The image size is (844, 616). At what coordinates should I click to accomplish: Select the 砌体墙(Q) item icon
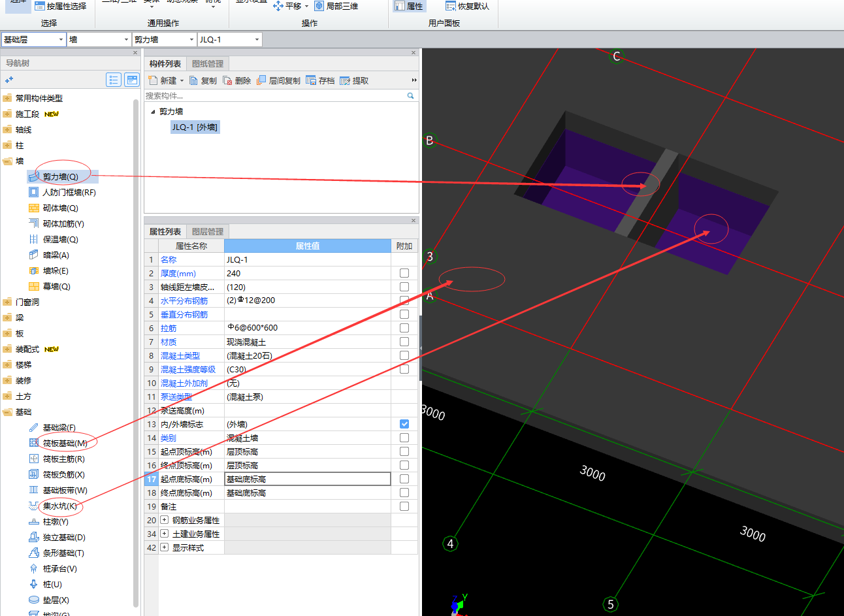34,208
